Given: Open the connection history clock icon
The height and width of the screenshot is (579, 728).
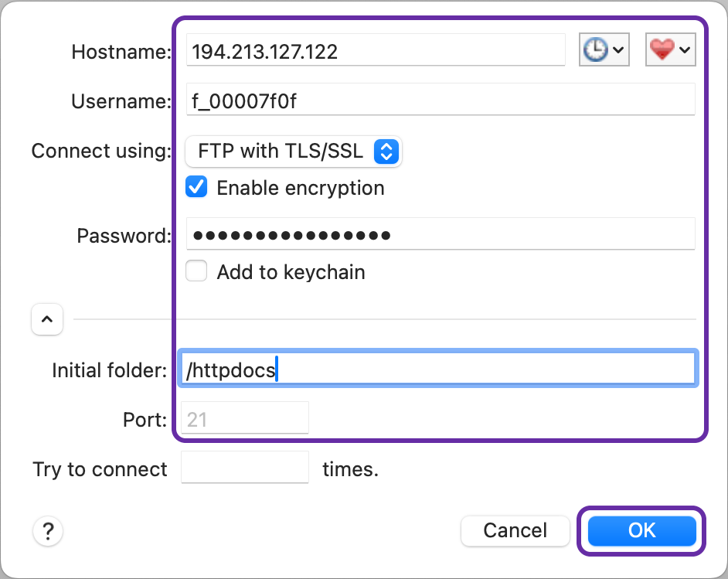Looking at the screenshot, I should coord(595,50).
